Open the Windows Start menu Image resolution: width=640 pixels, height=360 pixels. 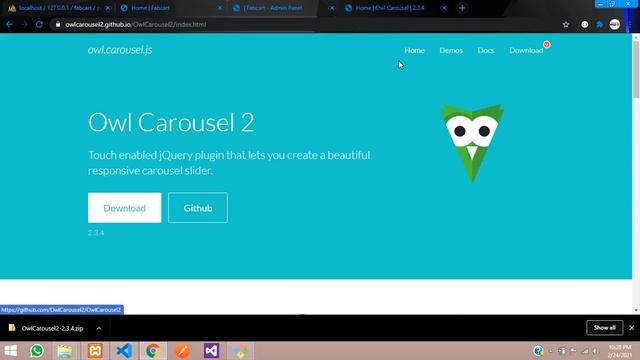pos(11,351)
